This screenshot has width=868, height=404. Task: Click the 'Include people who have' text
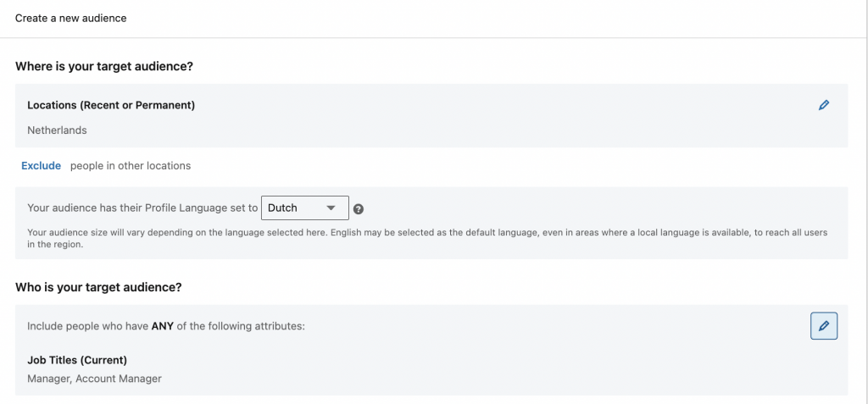click(x=87, y=326)
